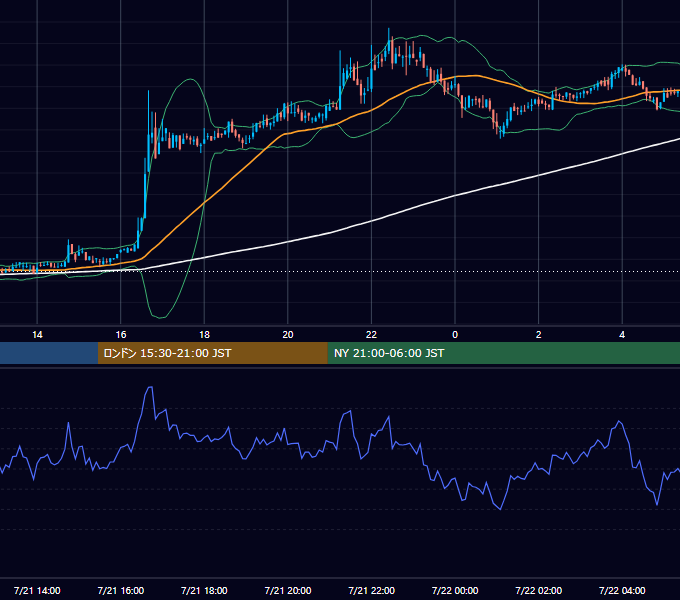Click the '4' hour label on price chart axis
This screenshot has width=680, height=600.
click(x=622, y=335)
